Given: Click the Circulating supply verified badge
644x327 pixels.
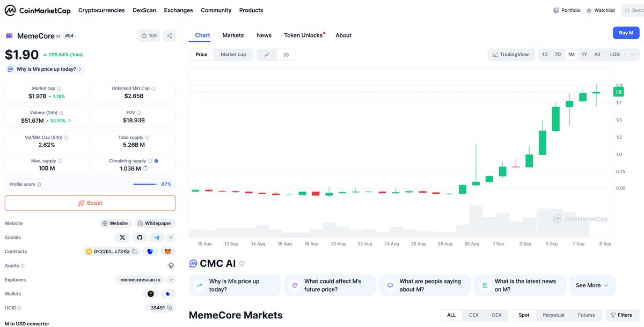Looking at the screenshot, I should (x=156, y=161).
